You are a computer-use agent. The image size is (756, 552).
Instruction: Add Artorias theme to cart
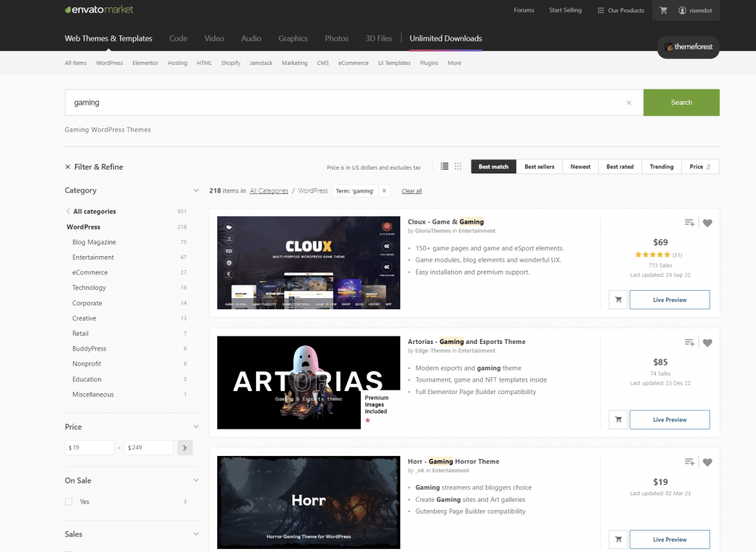(x=618, y=420)
